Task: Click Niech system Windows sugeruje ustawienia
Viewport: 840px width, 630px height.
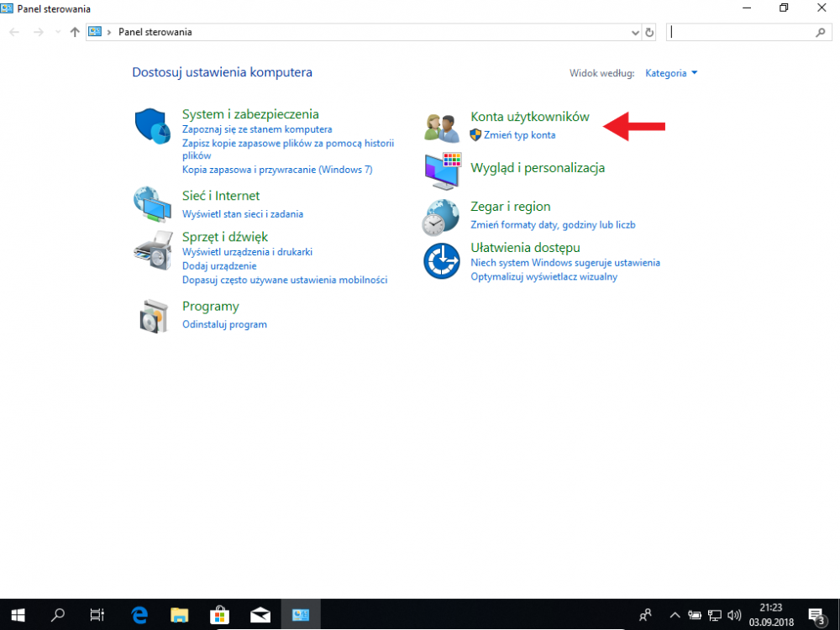Action: coord(565,262)
